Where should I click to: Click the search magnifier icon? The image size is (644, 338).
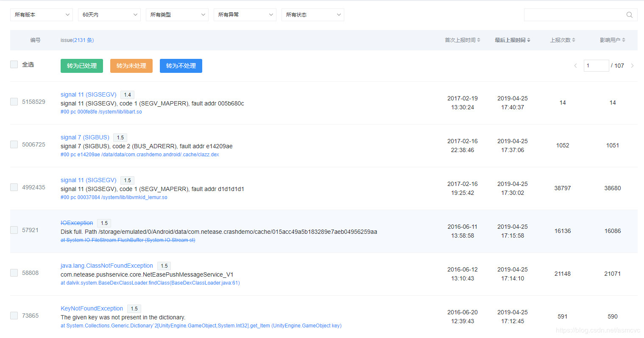[x=629, y=15]
